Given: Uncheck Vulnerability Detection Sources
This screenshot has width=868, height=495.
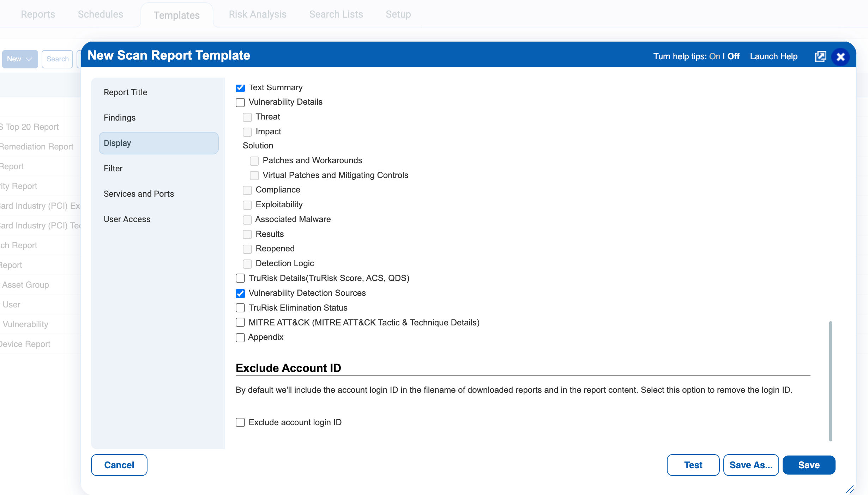Looking at the screenshot, I should coord(240,293).
